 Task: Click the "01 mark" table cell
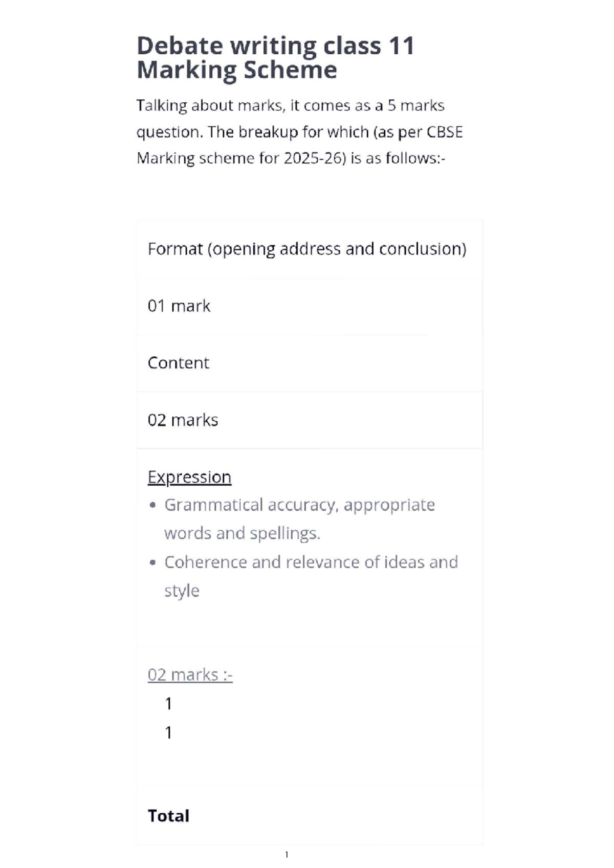pos(179,306)
